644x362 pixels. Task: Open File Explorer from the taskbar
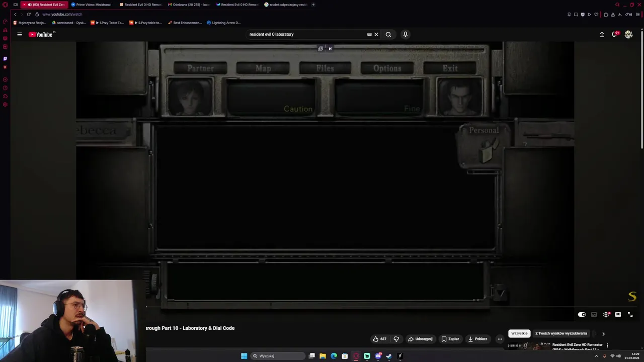323,356
